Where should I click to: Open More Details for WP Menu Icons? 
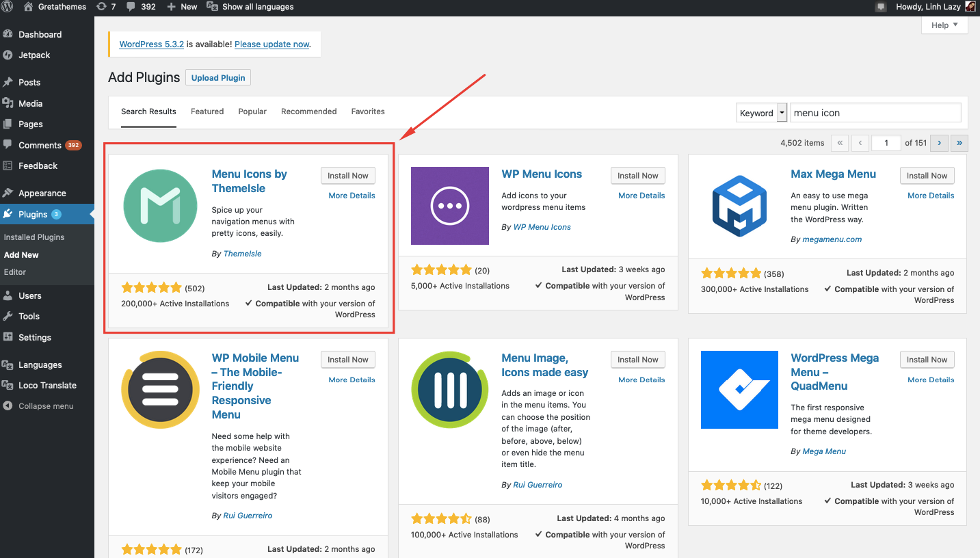641,196
